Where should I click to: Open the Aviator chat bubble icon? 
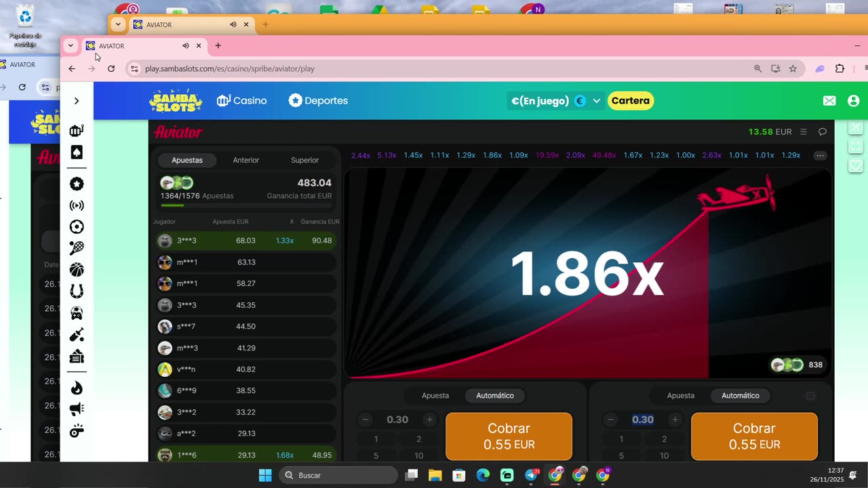[823, 132]
